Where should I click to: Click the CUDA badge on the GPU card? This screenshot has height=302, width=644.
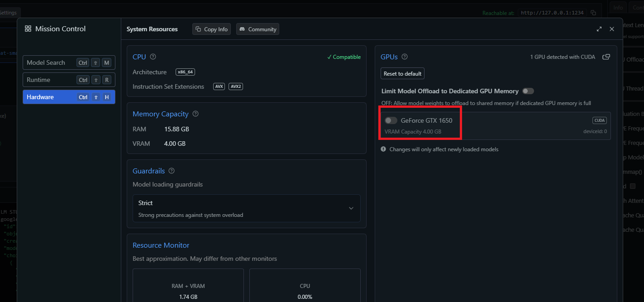tap(600, 120)
